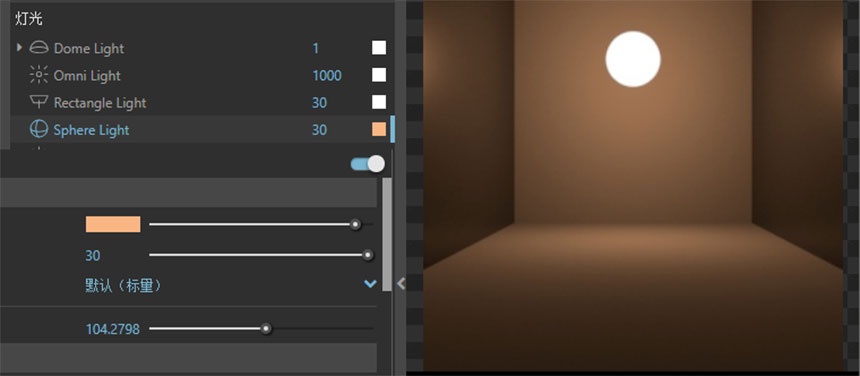Click the Omni Light icon

(39, 75)
